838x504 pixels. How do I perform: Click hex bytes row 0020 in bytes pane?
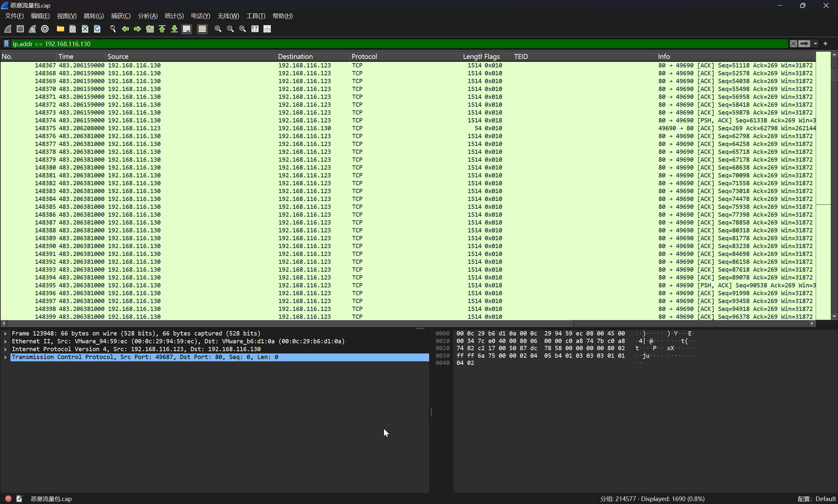pyautogui.click(x=540, y=349)
